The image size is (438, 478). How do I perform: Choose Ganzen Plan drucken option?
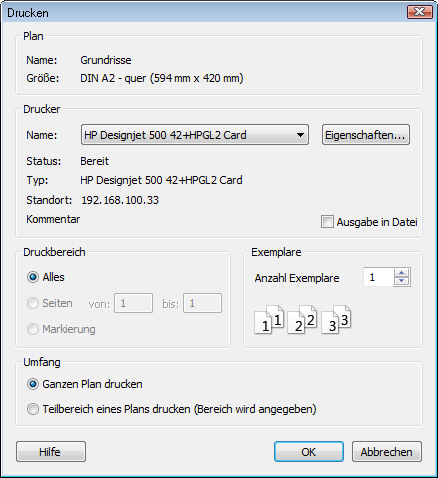pos(33,384)
